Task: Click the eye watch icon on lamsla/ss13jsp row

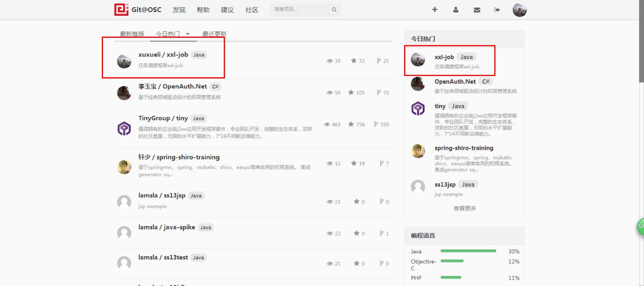Action: click(x=329, y=202)
